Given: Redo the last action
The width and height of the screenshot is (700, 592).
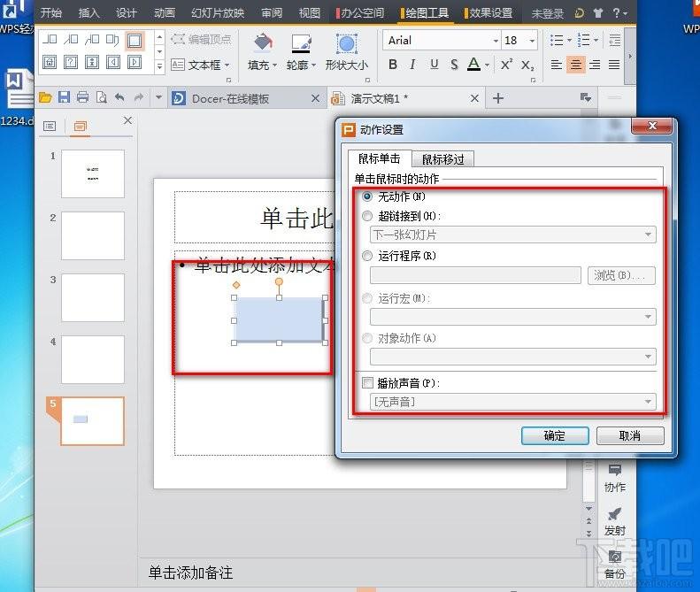Looking at the screenshot, I should (x=139, y=97).
